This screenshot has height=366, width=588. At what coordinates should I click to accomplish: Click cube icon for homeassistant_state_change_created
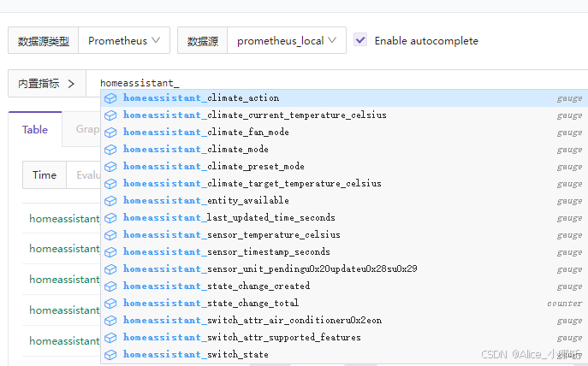point(110,286)
